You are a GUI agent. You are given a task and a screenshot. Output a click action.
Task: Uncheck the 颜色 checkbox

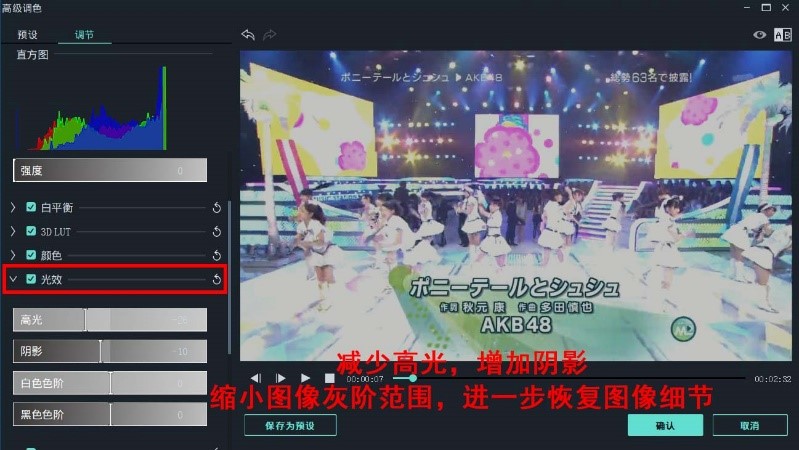pos(31,254)
